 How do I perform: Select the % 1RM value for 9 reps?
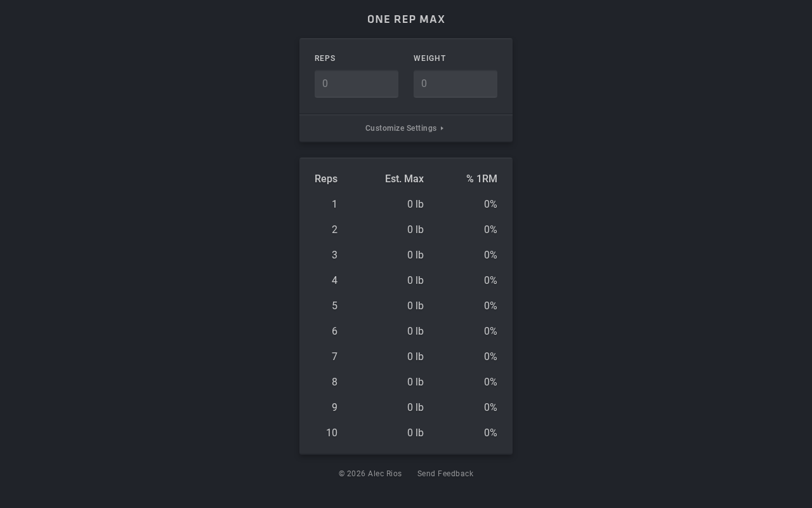[490, 408]
